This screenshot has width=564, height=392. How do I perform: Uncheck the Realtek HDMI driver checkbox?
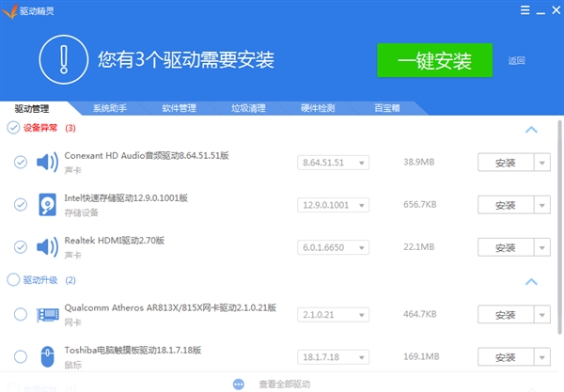point(21,247)
